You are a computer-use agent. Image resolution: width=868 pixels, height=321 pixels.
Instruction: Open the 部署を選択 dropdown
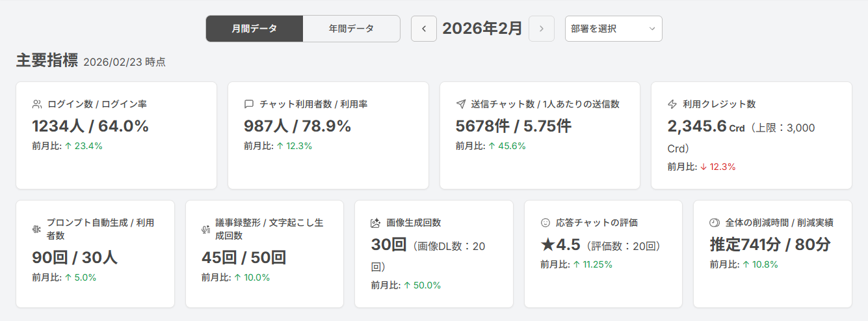click(x=614, y=29)
